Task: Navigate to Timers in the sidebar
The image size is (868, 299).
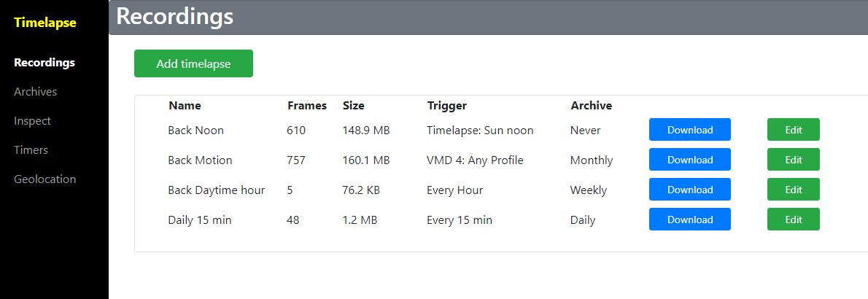Action: click(x=31, y=150)
